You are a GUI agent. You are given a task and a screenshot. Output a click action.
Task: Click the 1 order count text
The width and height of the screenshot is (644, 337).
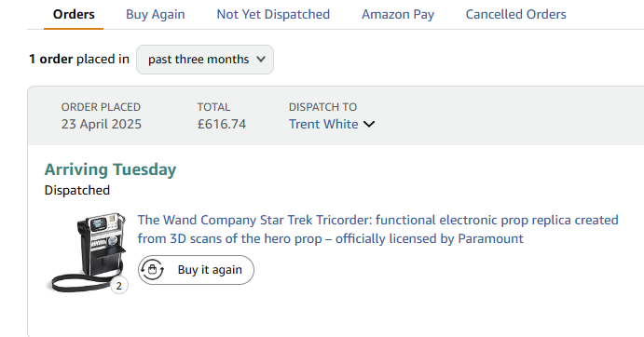click(51, 59)
